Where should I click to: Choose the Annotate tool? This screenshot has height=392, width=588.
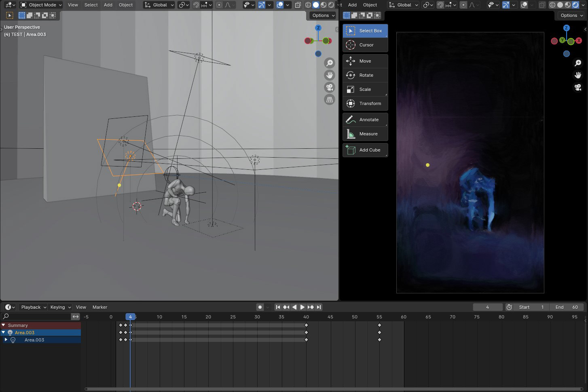[x=365, y=120]
